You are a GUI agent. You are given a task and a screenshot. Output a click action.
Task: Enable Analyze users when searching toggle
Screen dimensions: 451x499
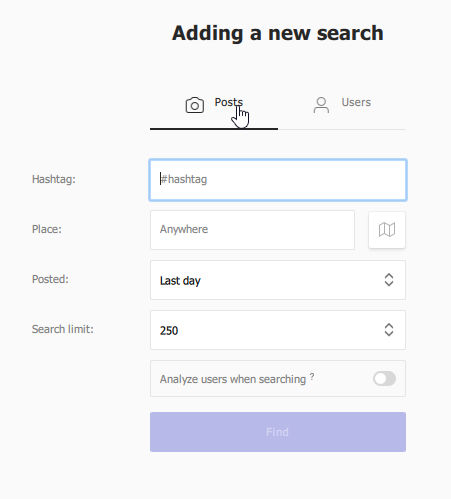[385, 379]
